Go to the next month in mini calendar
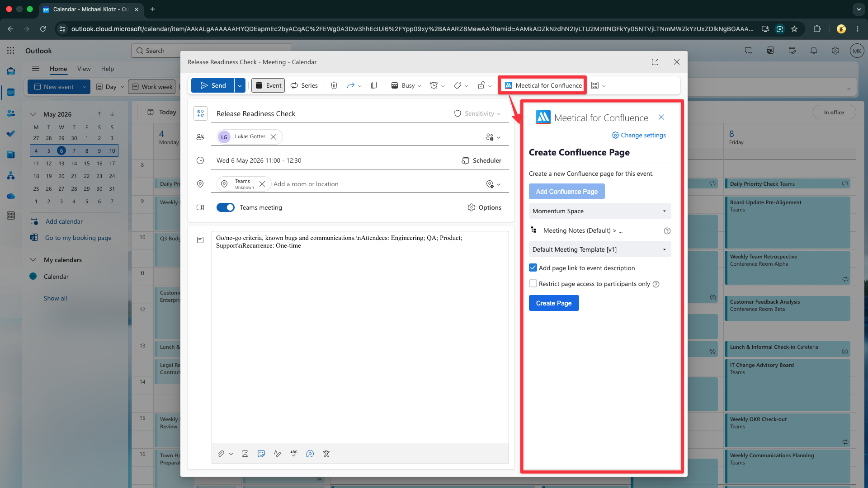Screen dimensions: 868x488 (x=112, y=114)
